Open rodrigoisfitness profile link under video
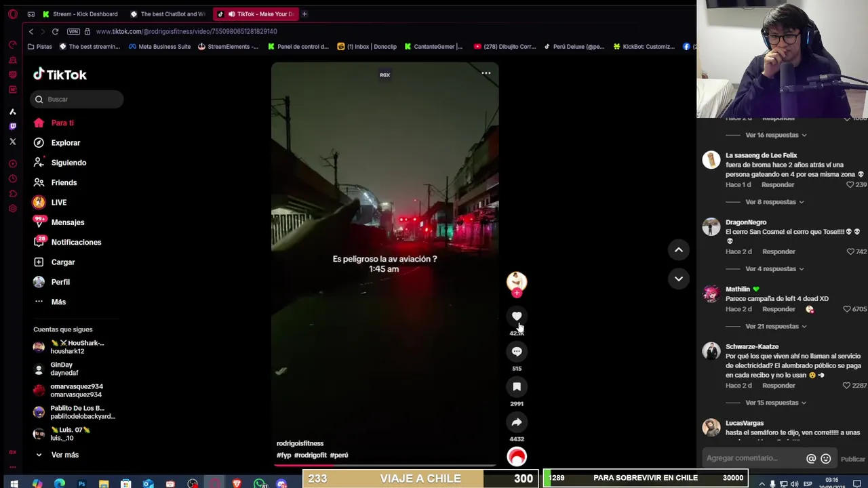The height and width of the screenshot is (488, 868). click(x=300, y=443)
